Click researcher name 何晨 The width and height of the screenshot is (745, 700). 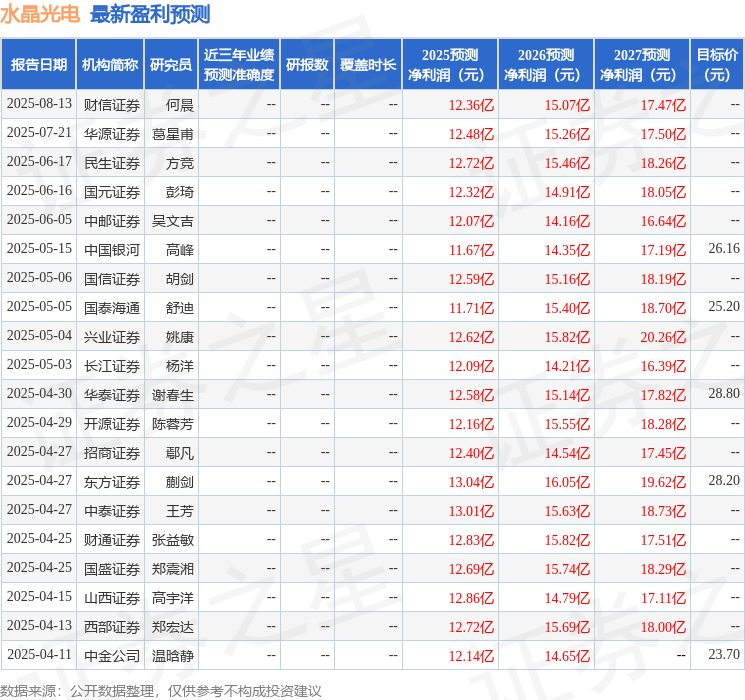(180, 105)
